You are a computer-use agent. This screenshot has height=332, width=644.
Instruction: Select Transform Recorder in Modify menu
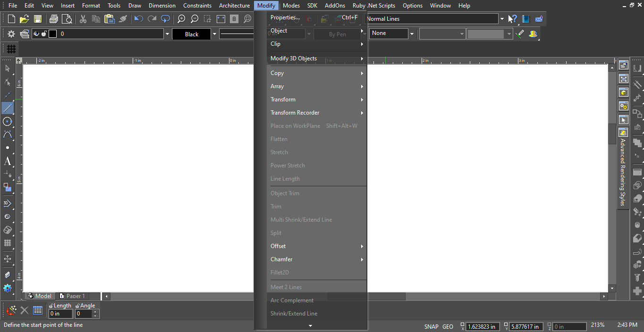[317, 113]
